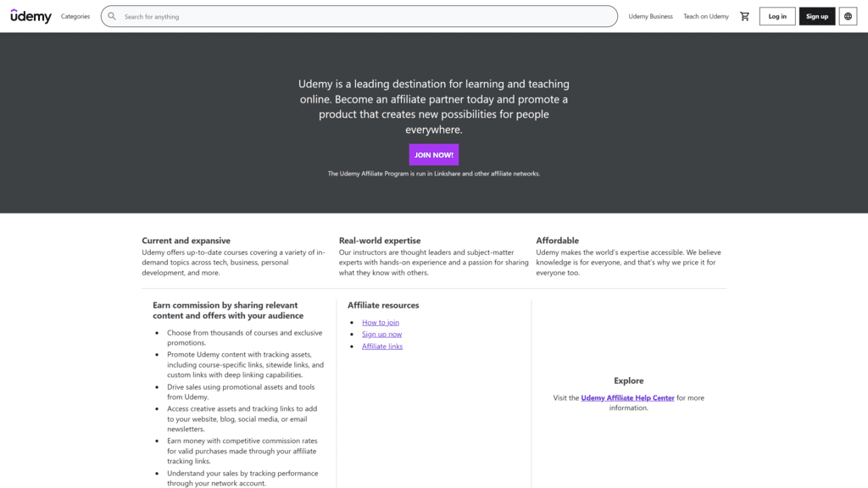Click the search magnifier icon

112,17
